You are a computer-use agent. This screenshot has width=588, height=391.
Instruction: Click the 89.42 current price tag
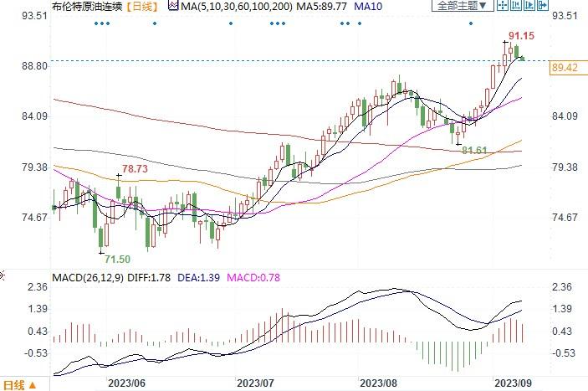[566, 68]
